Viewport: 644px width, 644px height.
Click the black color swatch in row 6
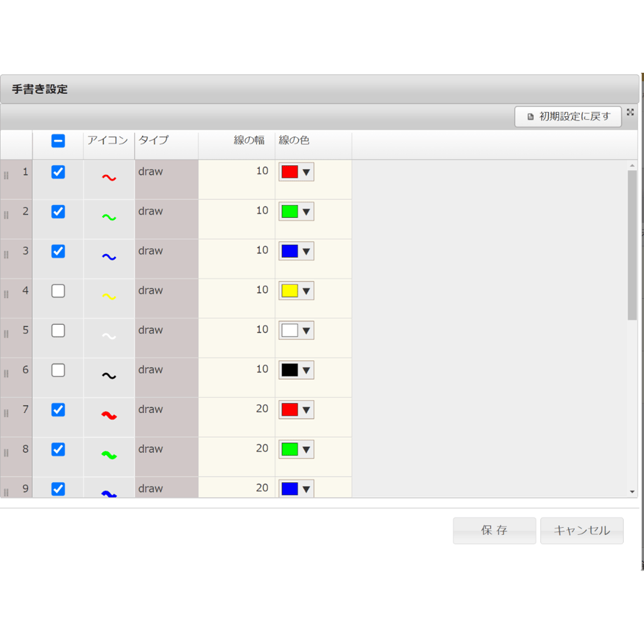tap(290, 370)
